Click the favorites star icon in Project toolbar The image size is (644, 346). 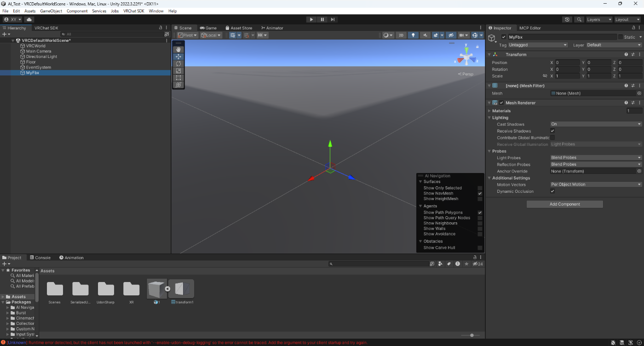[466, 264]
